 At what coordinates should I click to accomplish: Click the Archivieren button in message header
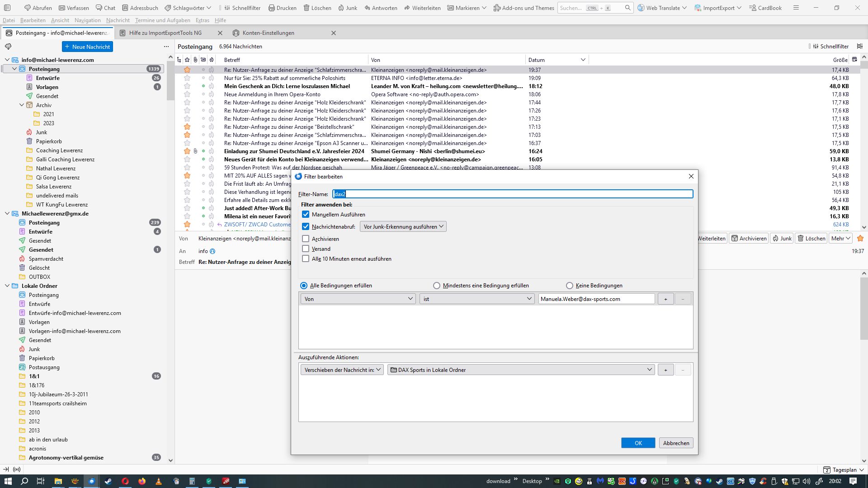pyautogui.click(x=749, y=238)
